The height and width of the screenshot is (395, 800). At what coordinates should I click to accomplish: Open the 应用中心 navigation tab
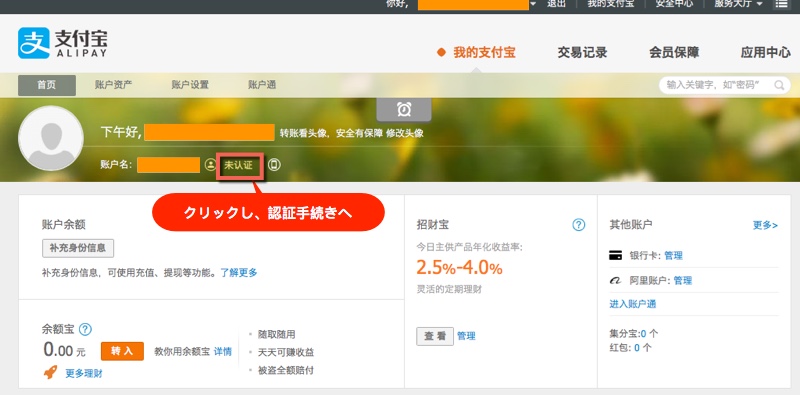click(x=766, y=52)
